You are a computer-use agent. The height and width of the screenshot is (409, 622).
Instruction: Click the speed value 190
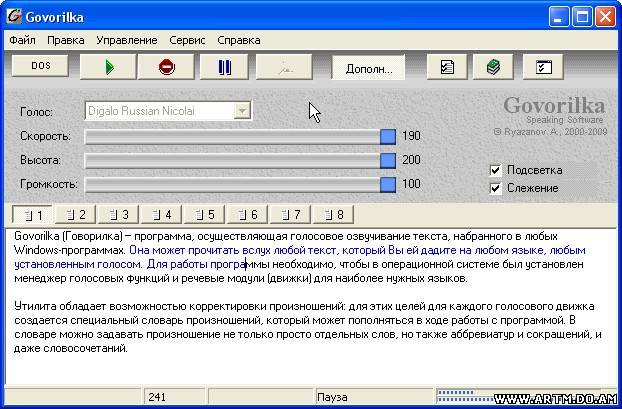411,136
